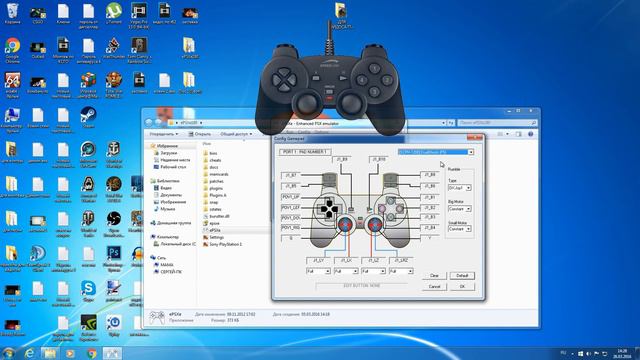The height and width of the screenshot is (360, 640).
Task: Select the Google Chrome desktop shortcut
Action: (12, 51)
